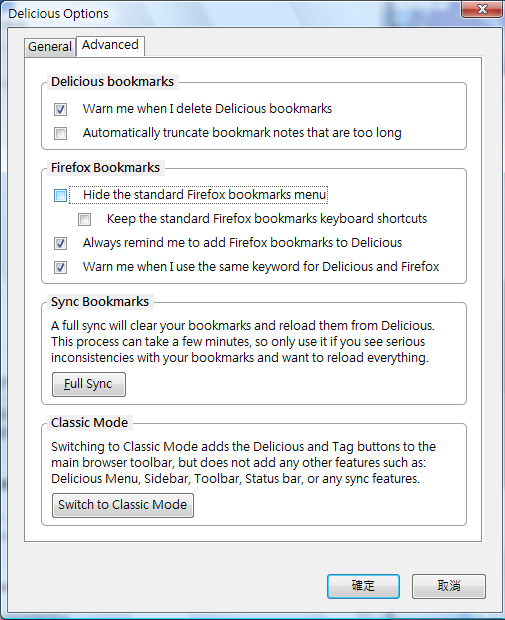Close the Delicious Options window
The height and width of the screenshot is (620, 505).
[482, 9]
